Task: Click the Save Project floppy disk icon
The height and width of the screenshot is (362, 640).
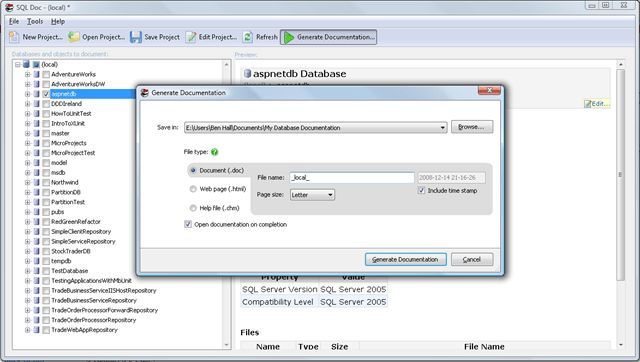Action: pos(136,37)
